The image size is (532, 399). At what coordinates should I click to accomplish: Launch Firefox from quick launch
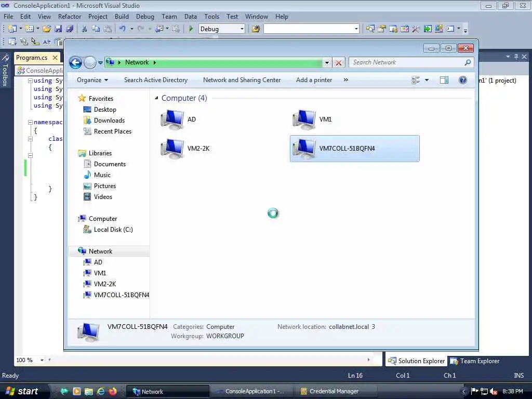[x=113, y=392]
